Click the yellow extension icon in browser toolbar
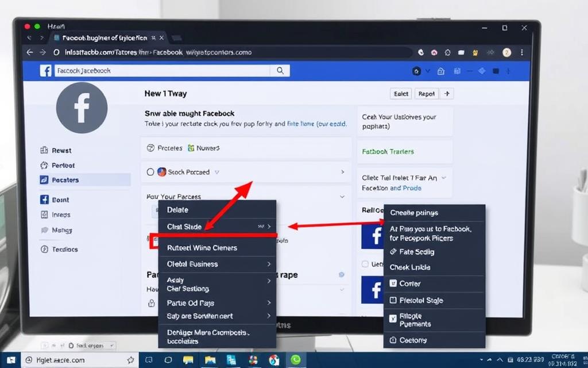 tap(475, 52)
